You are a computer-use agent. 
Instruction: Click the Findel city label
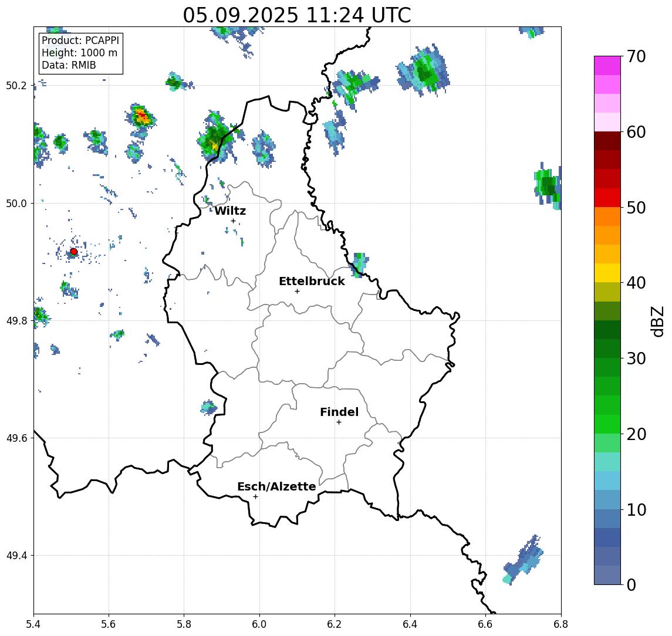(x=339, y=412)
